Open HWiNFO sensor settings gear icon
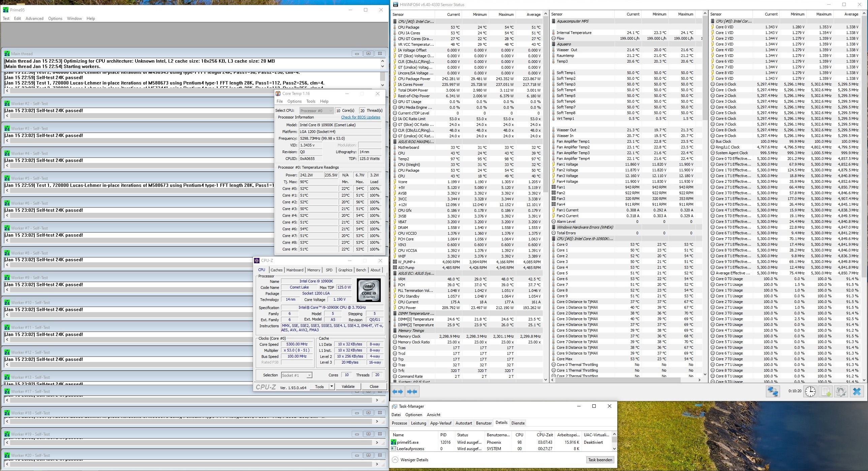 (x=841, y=392)
